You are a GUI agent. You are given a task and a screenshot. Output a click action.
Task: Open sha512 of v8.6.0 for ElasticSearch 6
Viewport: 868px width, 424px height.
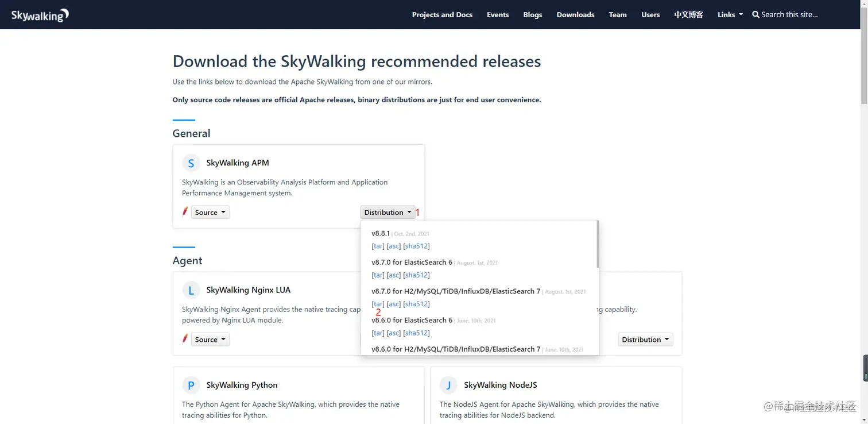(x=416, y=333)
